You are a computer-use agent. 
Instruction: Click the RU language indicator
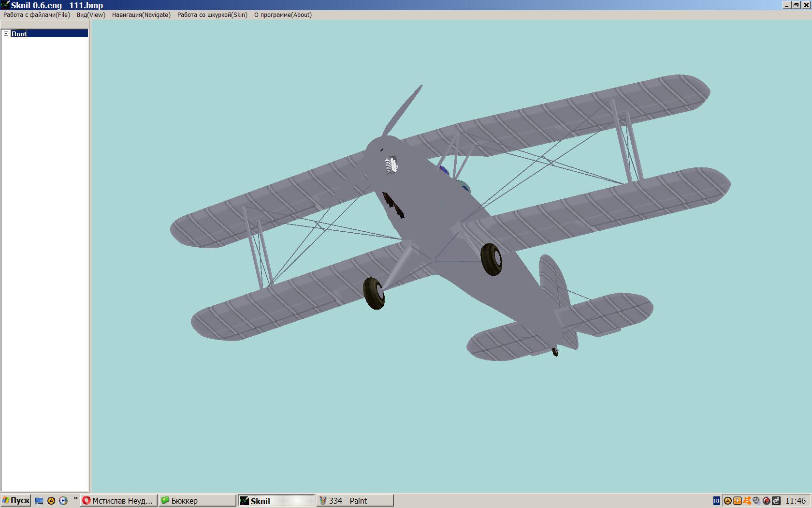point(717,501)
